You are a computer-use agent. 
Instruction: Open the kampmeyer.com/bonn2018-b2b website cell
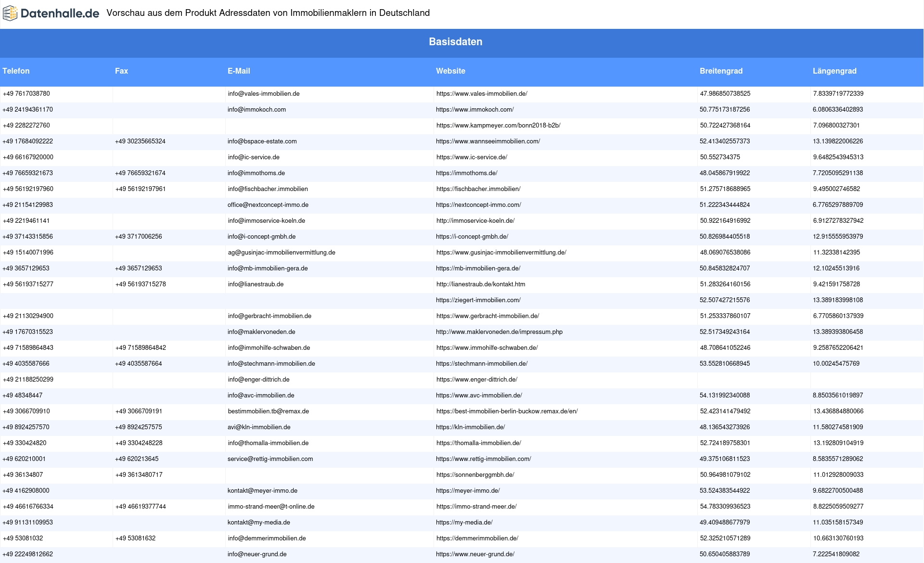(498, 126)
